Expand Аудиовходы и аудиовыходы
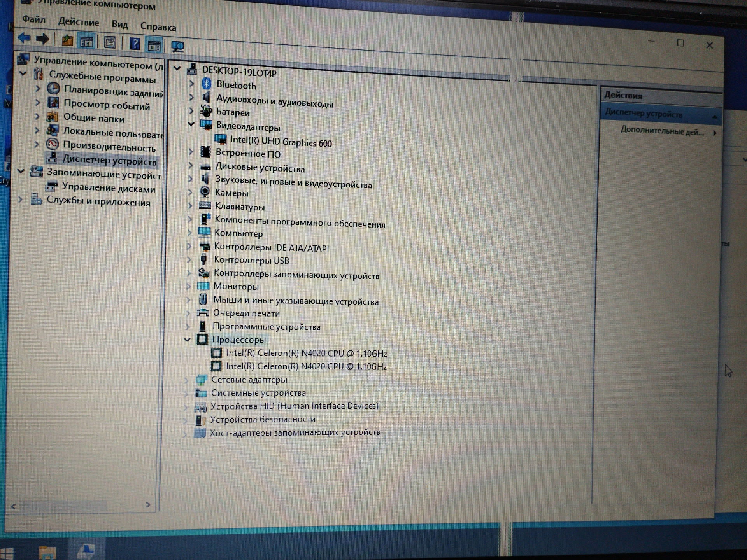This screenshot has height=560, width=747. pyautogui.click(x=191, y=97)
